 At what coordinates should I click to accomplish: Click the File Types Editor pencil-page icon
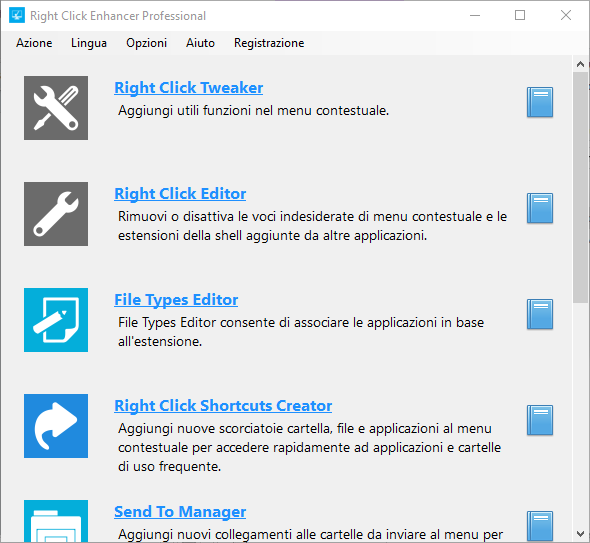[56, 320]
